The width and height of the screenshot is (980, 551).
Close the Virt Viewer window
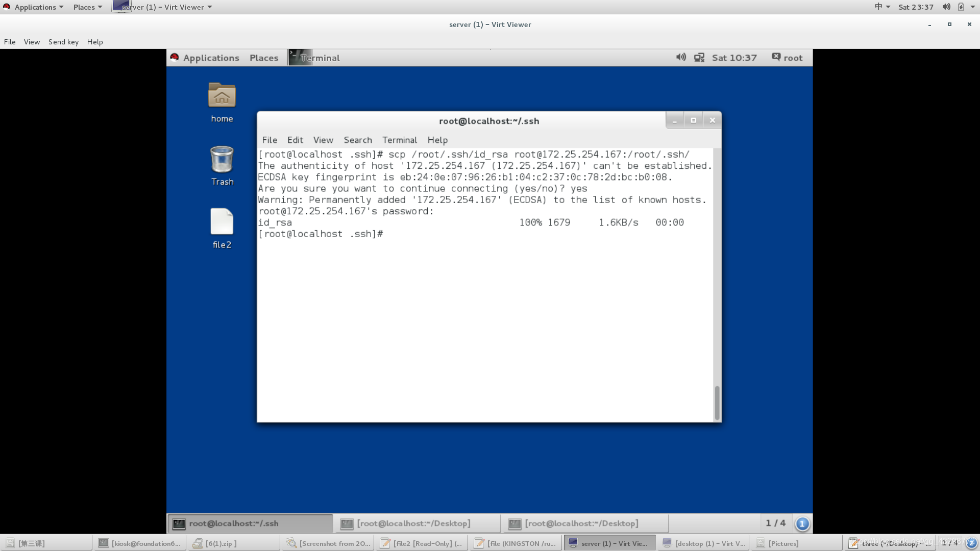click(969, 24)
